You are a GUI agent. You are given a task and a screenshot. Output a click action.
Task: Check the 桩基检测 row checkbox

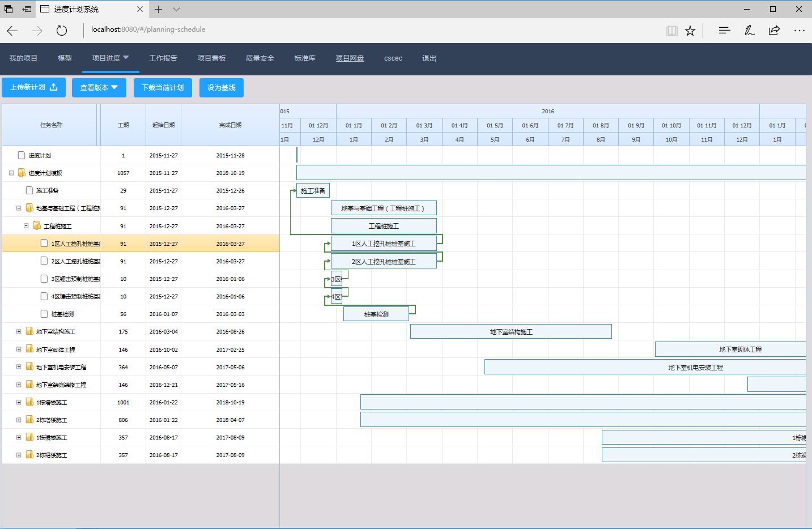44,314
